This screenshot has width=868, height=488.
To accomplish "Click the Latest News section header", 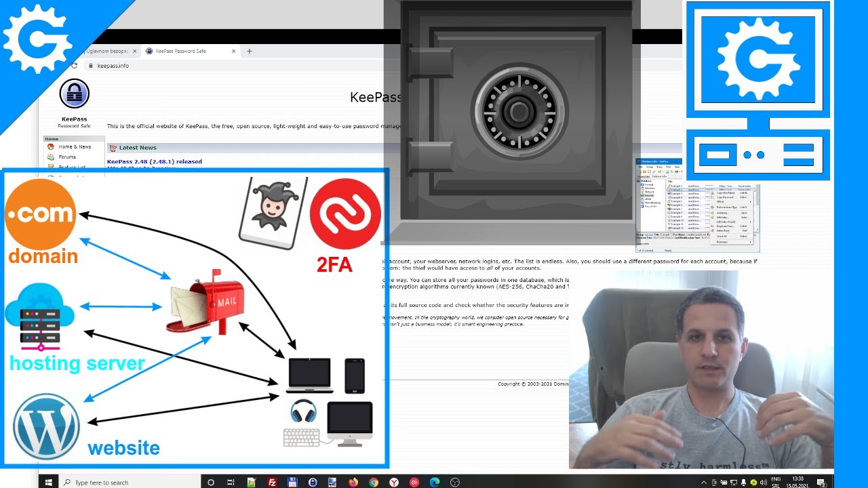I will coord(138,147).
